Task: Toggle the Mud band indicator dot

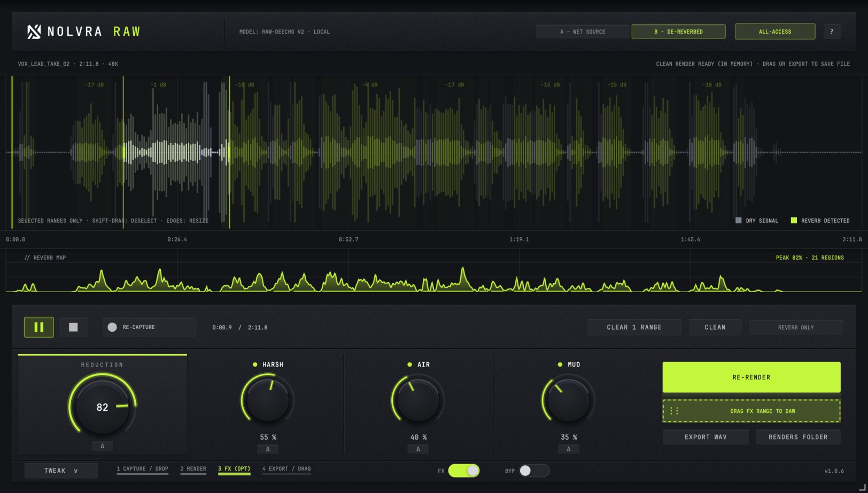Action: coord(560,364)
